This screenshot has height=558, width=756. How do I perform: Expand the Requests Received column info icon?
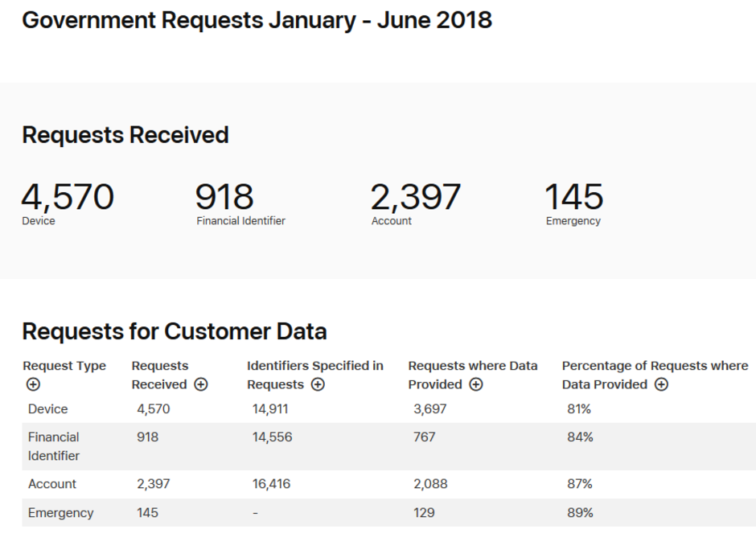point(201,384)
